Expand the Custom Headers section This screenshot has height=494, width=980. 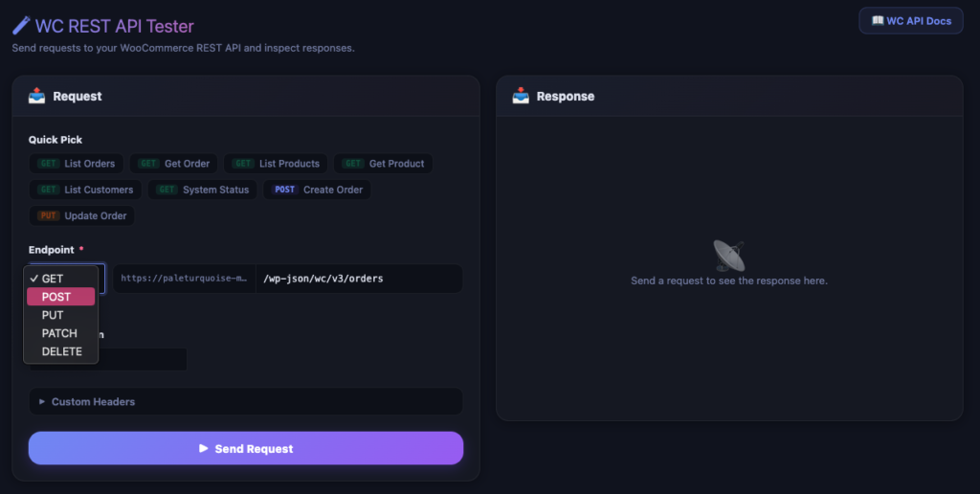[246, 401]
